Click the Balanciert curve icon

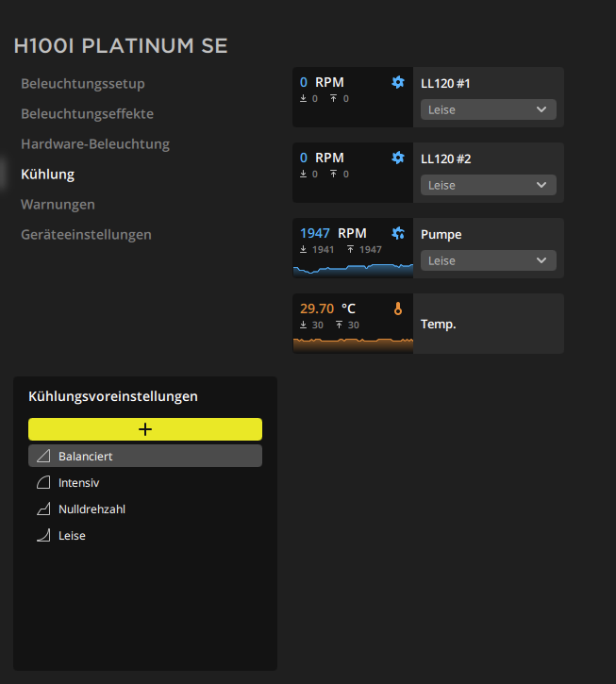43,456
